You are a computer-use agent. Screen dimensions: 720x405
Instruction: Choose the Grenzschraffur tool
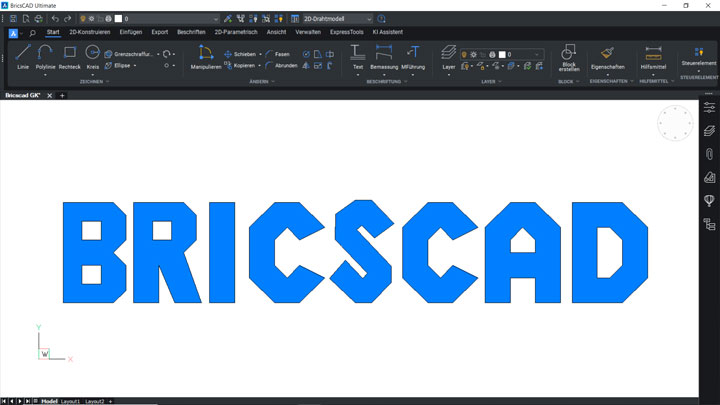[129, 54]
